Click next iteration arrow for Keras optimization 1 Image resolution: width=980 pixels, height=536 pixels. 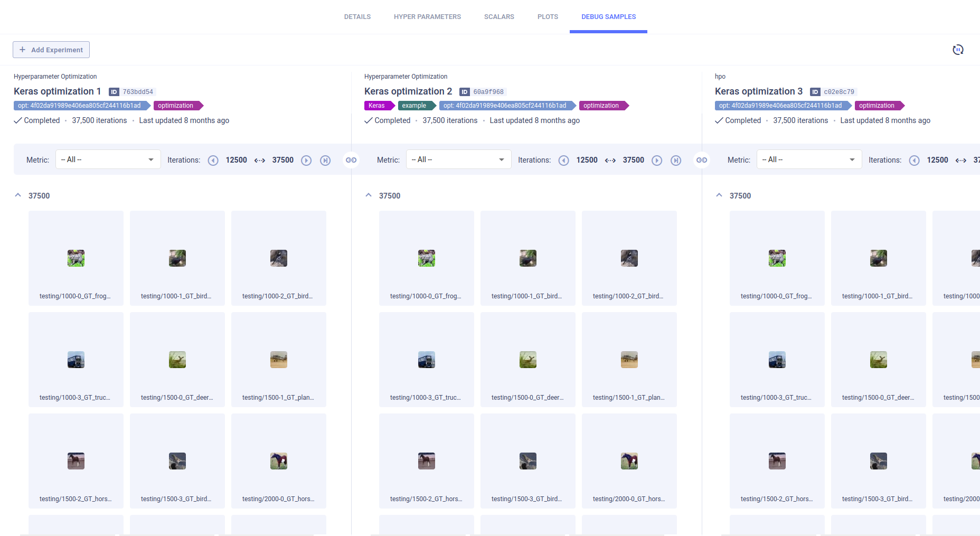306,161
